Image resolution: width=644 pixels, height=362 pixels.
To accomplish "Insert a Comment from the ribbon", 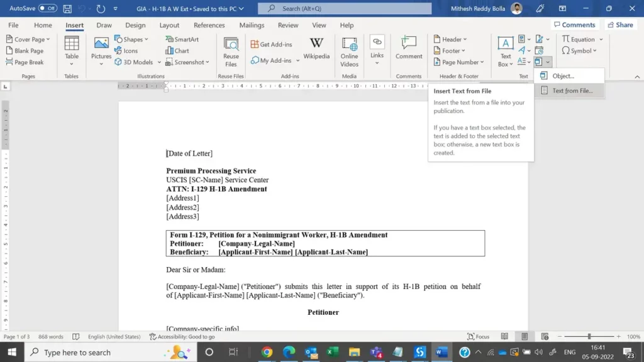I will (x=409, y=48).
